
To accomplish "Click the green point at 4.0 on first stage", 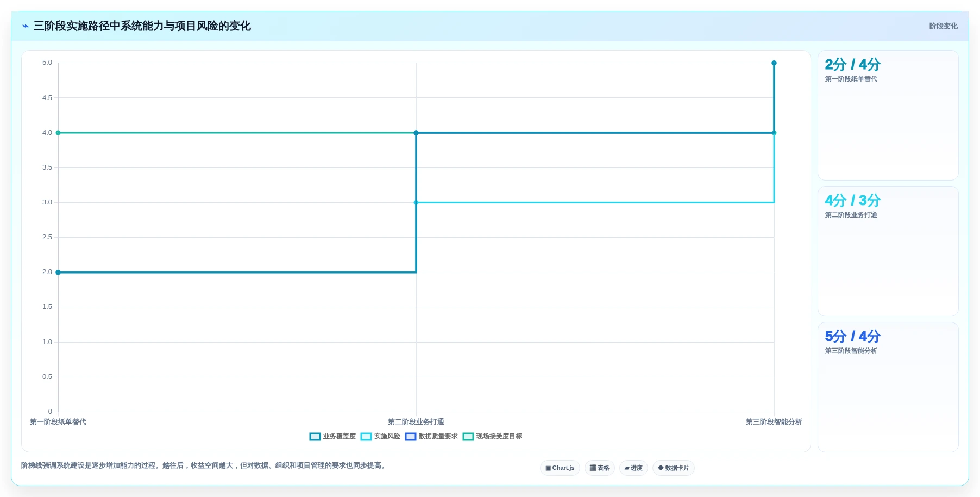I will tap(58, 133).
